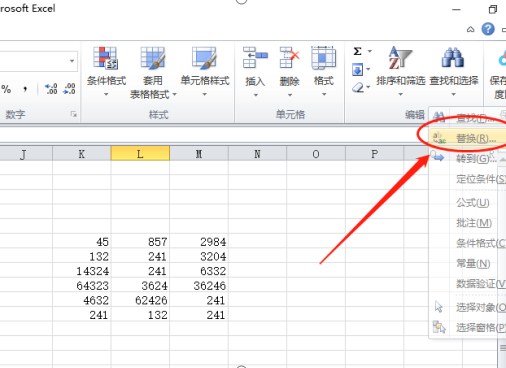Click the AutoSum sigma icon

pos(357,51)
